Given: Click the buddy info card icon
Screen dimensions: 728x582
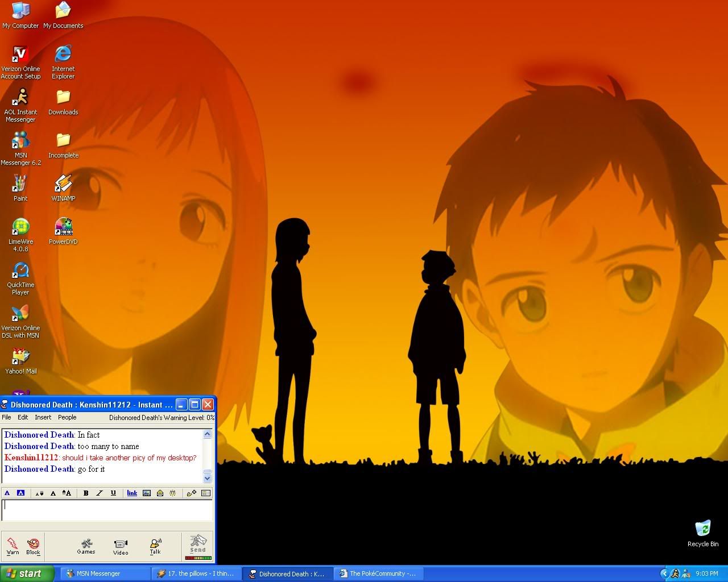Looking at the screenshot, I should (206, 493).
